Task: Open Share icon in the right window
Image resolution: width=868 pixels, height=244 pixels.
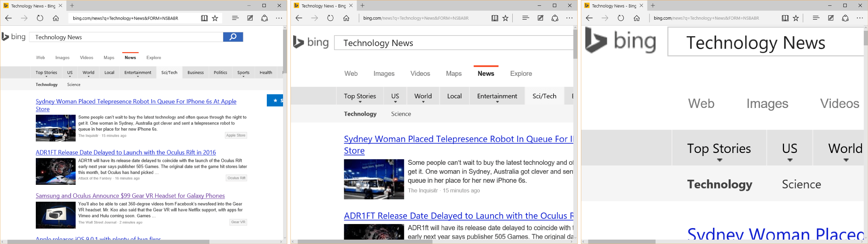Action: click(x=845, y=18)
